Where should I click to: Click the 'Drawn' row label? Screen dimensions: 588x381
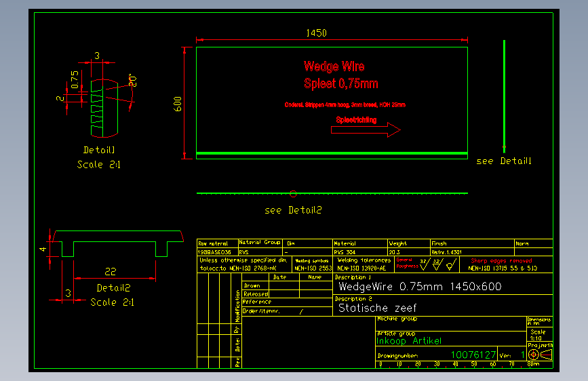tap(252, 286)
